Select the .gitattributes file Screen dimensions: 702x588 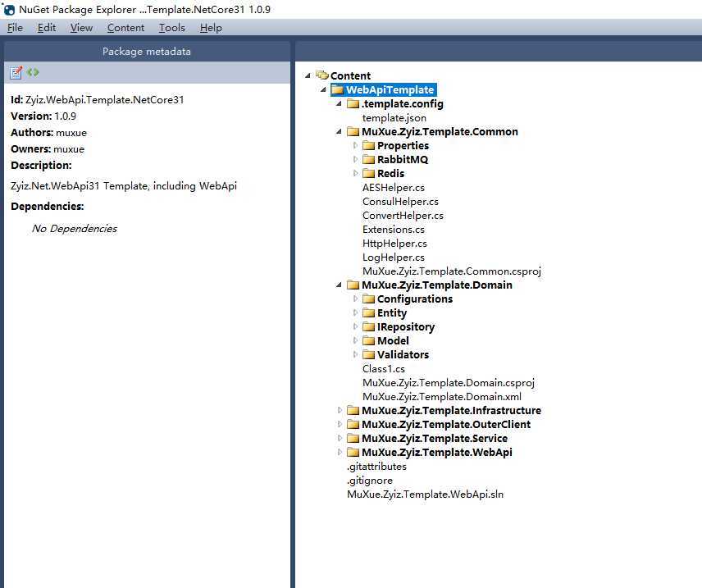(376, 466)
